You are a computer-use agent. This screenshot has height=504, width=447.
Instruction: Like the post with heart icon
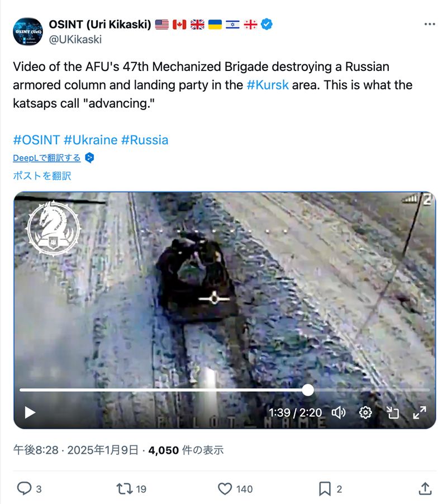225,488
